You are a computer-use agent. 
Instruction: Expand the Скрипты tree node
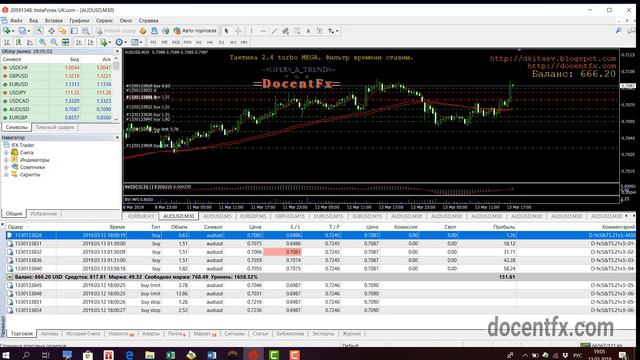coord(6,175)
